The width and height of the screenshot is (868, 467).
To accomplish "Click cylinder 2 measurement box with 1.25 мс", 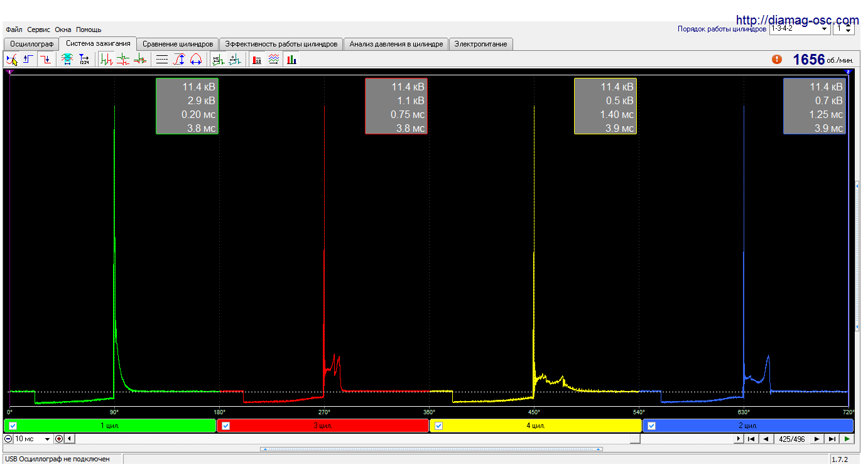I will pyautogui.click(x=815, y=107).
